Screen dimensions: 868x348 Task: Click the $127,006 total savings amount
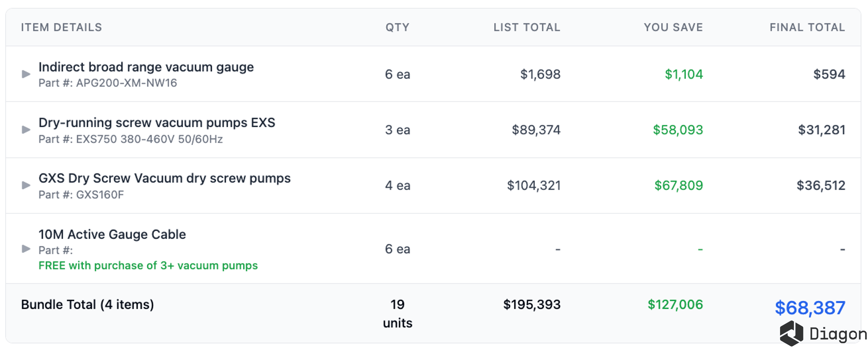click(x=675, y=305)
